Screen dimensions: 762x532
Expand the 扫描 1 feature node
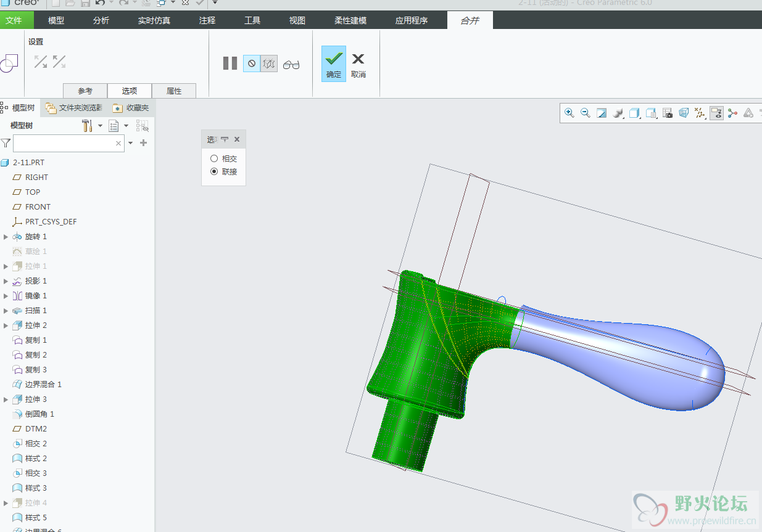click(x=6, y=311)
